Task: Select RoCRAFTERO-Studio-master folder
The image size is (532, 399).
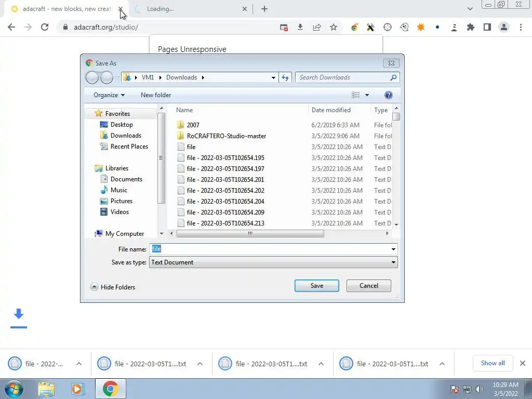Action: pyautogui.click(x=227, y=136)
